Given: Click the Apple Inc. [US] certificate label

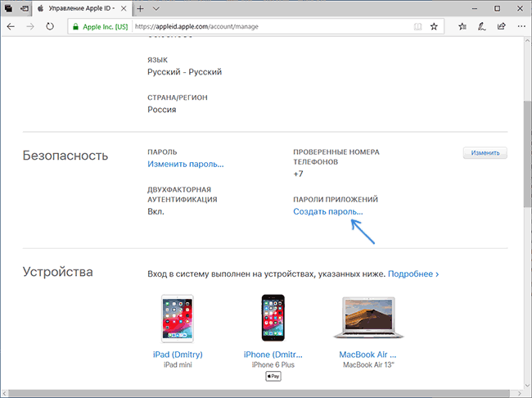Looking at the screenshot, I should (x=106, y=27).
